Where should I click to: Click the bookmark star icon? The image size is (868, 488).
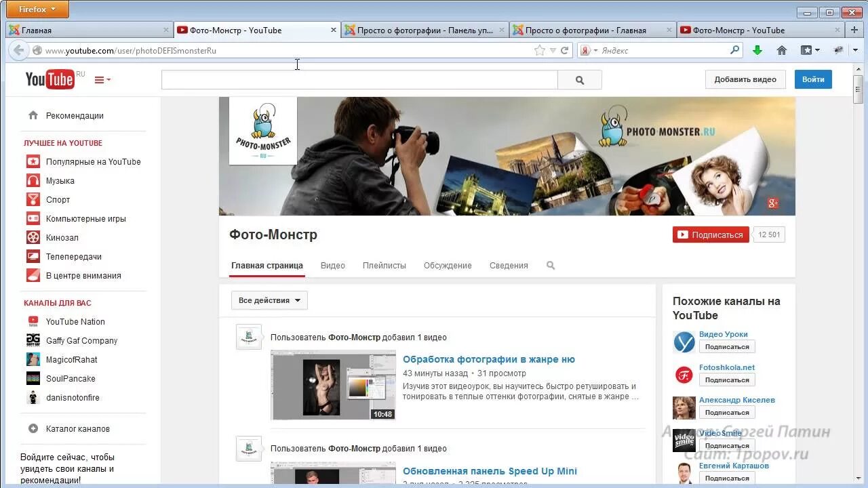click(540, 50)
